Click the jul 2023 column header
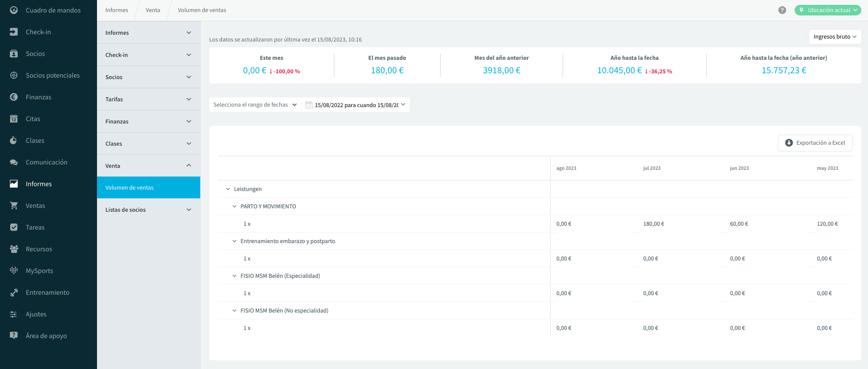 point(652,168)
